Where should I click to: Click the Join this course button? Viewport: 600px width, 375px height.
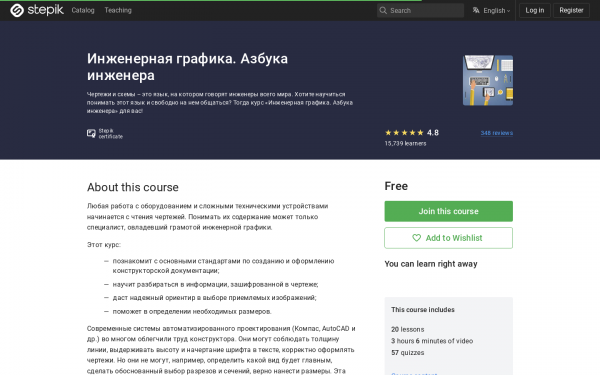coord(448,211)
